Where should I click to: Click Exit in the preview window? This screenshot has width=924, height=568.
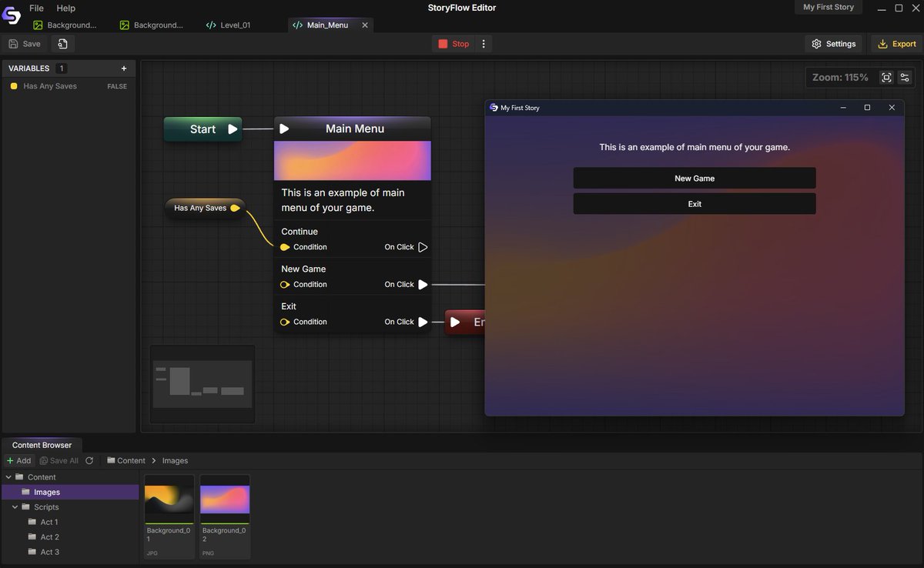pyautogui.click(x=695, y=204)
